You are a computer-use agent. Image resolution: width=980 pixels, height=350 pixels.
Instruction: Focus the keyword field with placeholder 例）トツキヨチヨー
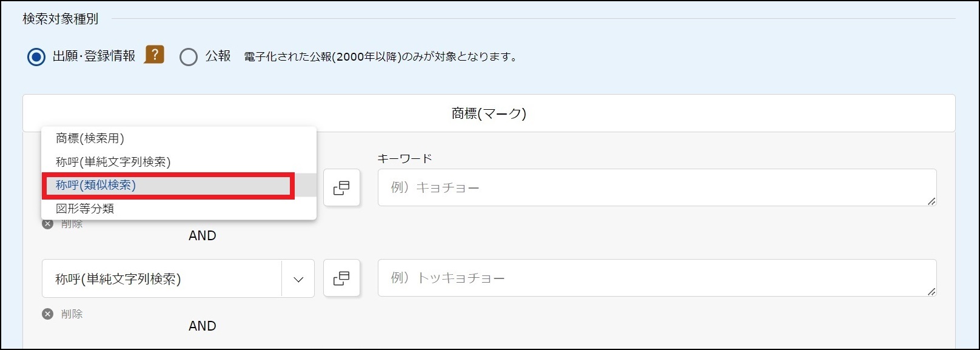point(655,278)
